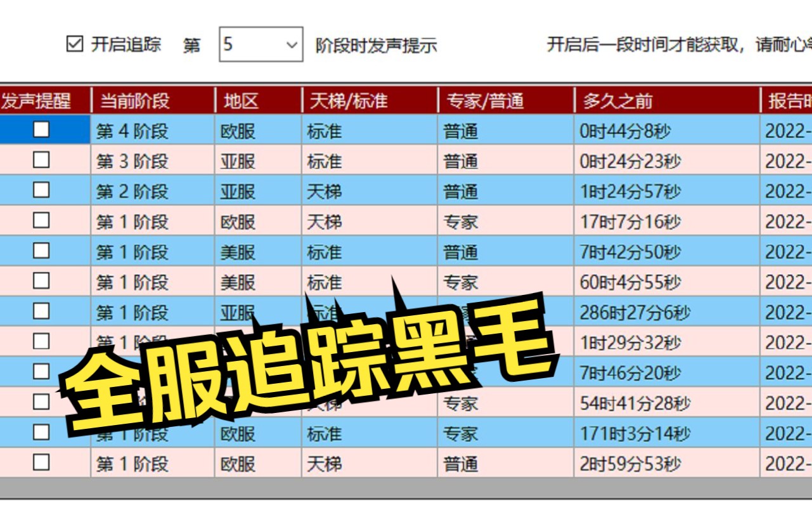Click 天梯 in the 第 2 阶段 row

click(x=370, y=191)
